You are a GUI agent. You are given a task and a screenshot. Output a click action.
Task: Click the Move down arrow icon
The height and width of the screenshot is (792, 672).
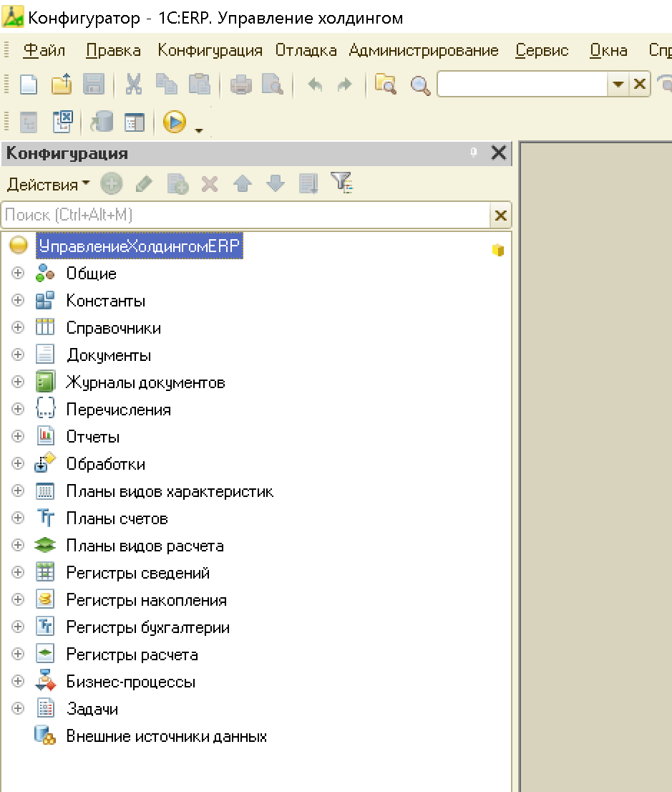pyautogui.click(x=275, y=183)
